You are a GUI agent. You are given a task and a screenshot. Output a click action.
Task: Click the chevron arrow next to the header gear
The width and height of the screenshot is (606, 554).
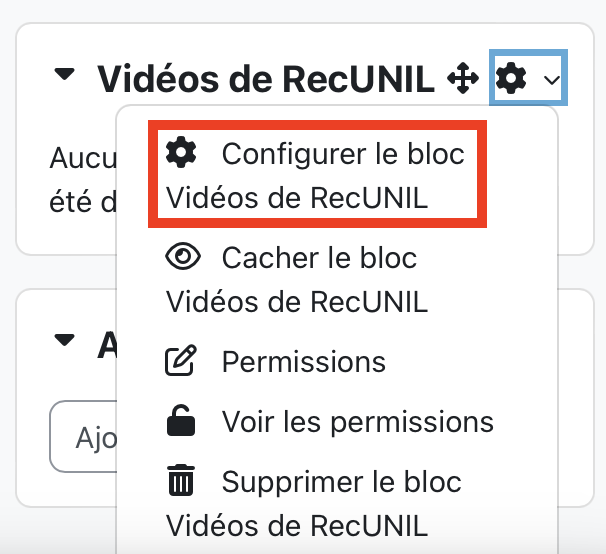click(x=551, y=79)
